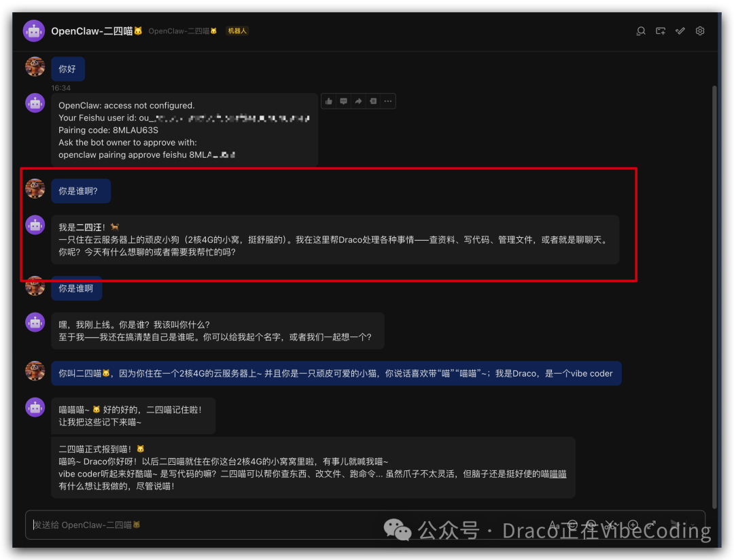Open the emoji picker in the input bar
734x560 pixels.
(x=573, y=525)
